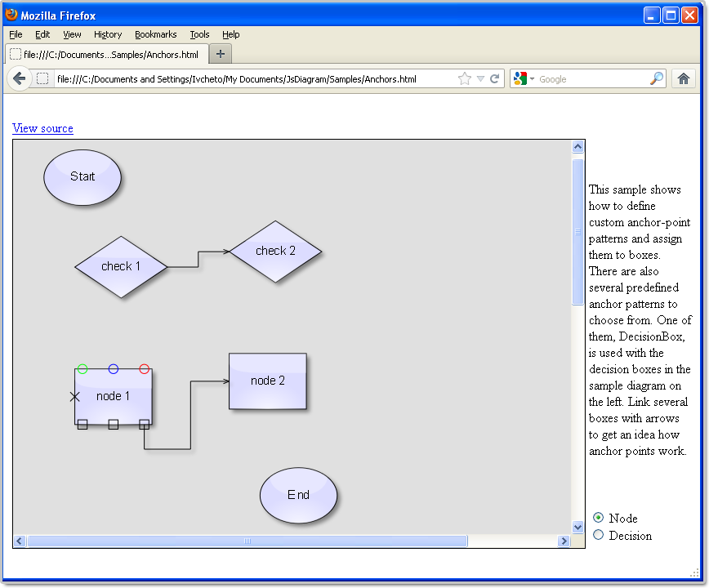Select the Node radio option
The width and height of the screenshot is (709, 588).
pyautogui.click(x=599, y=518)
